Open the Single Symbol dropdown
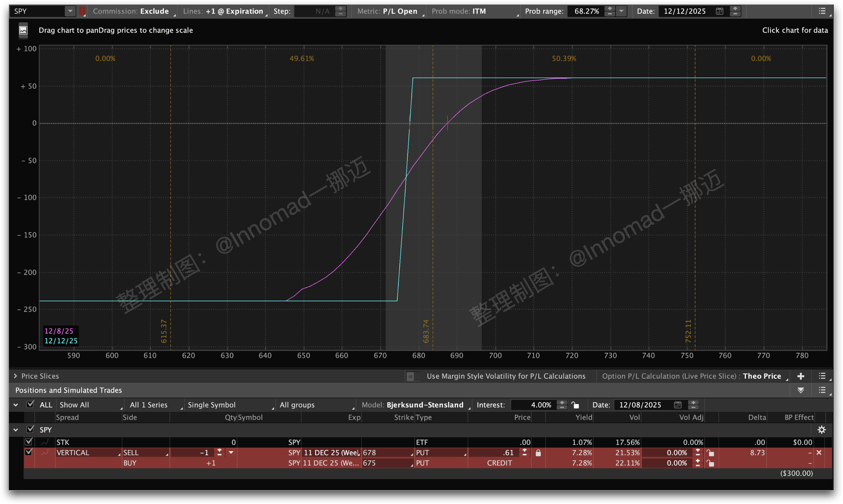This screenshot has width=843, height=504. (x=230, y=405)
